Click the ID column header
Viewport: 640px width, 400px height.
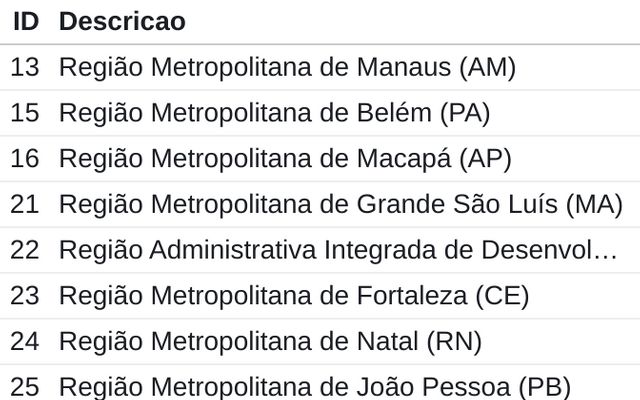click(x=26, y=21)
